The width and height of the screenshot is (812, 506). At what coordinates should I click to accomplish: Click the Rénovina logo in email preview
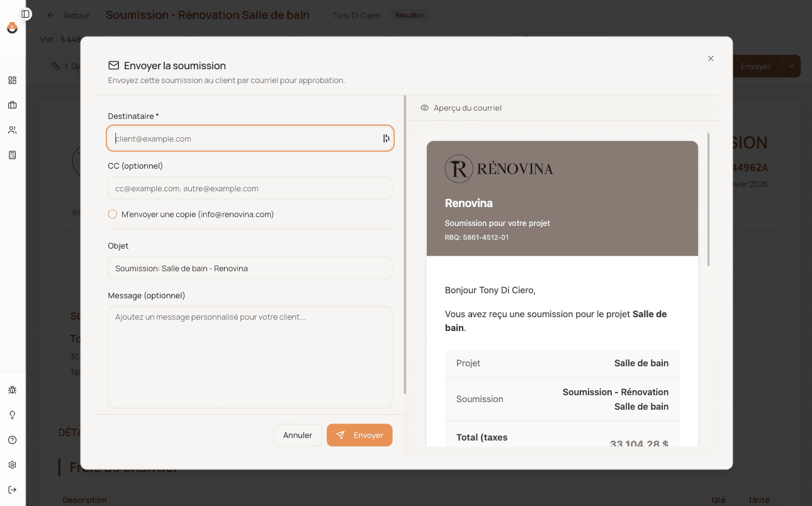click(499, 169)
